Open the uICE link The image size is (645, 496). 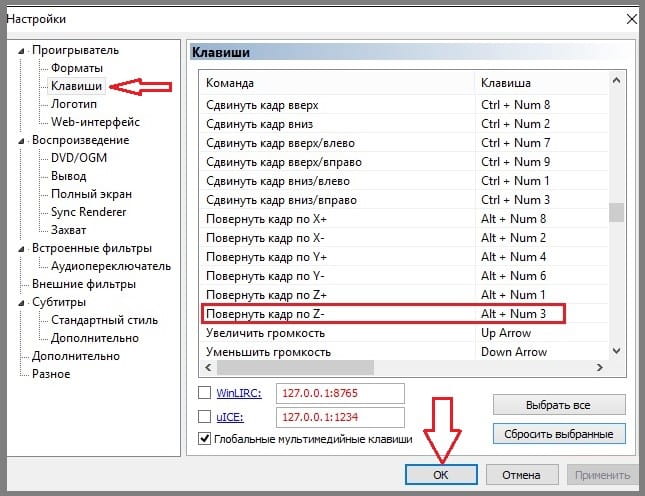tap(230, 417)
